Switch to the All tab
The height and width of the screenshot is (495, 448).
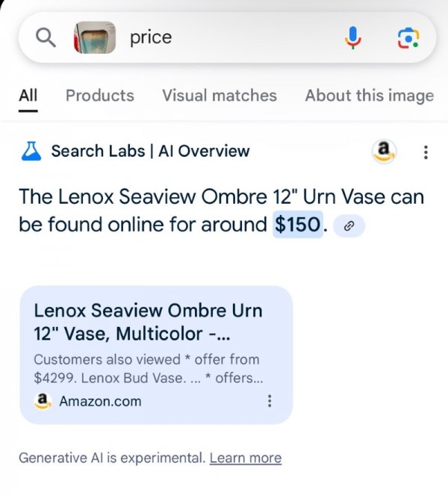[28, 96]
